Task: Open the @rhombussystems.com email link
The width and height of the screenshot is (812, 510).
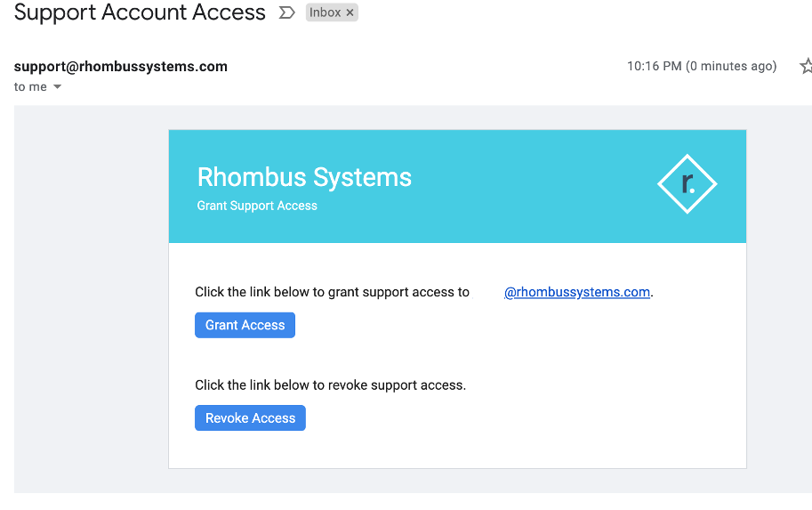Action: point(576,292)
